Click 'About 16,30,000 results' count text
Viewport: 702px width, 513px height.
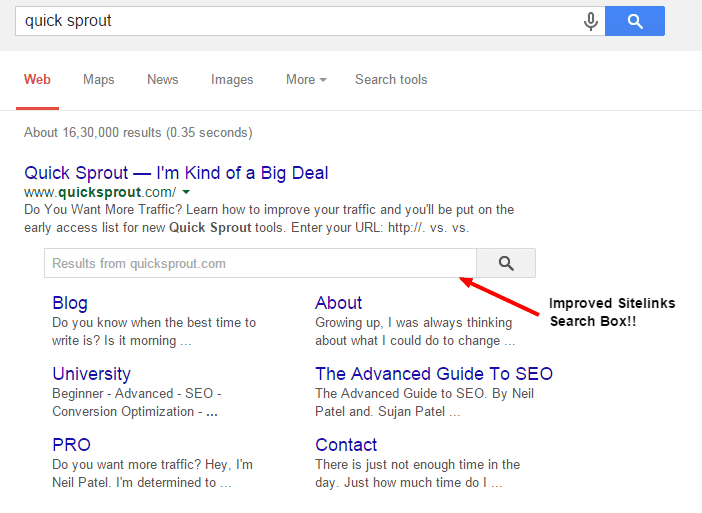(x=138, y=133)
